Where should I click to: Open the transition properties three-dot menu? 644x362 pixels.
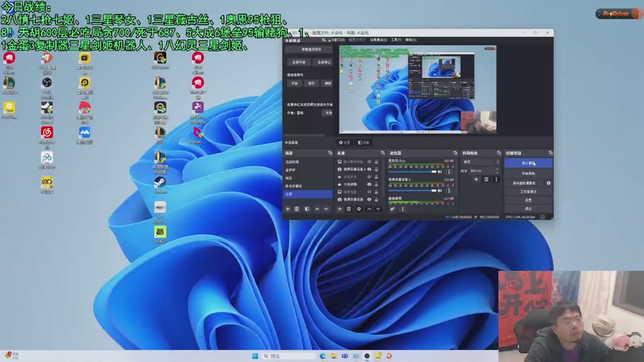496,179
